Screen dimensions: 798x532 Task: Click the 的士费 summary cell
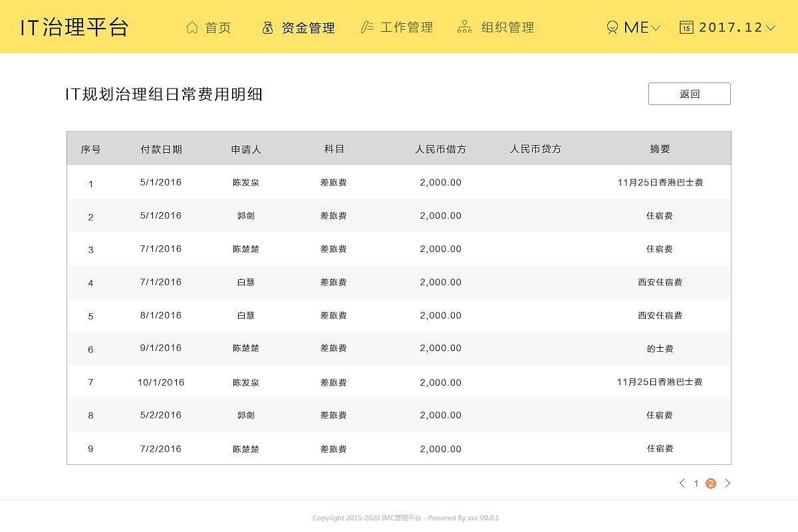click(x=660, y=348)
